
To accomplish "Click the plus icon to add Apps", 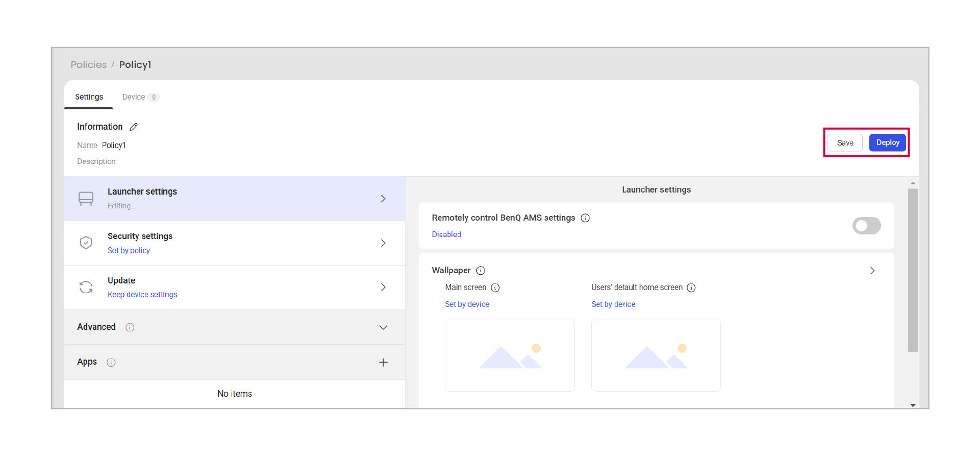I will tap(383, 362).
